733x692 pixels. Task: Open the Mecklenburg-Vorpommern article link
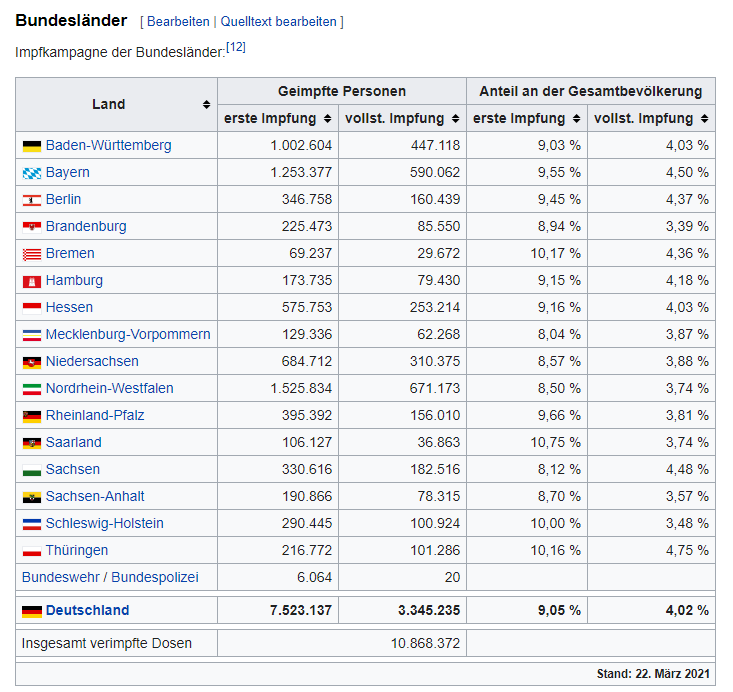[128, 334]
